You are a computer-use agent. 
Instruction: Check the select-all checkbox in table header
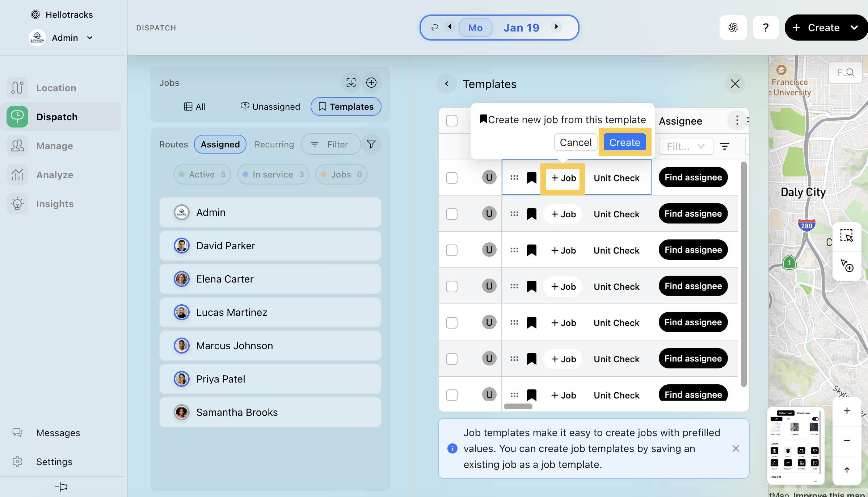[452, 121]
